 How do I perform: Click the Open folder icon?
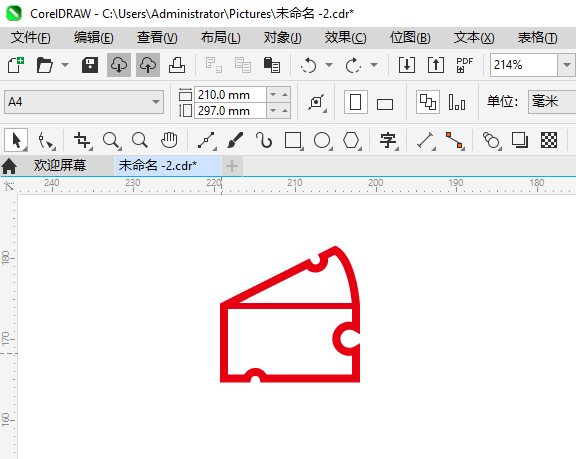click(45, 65)
